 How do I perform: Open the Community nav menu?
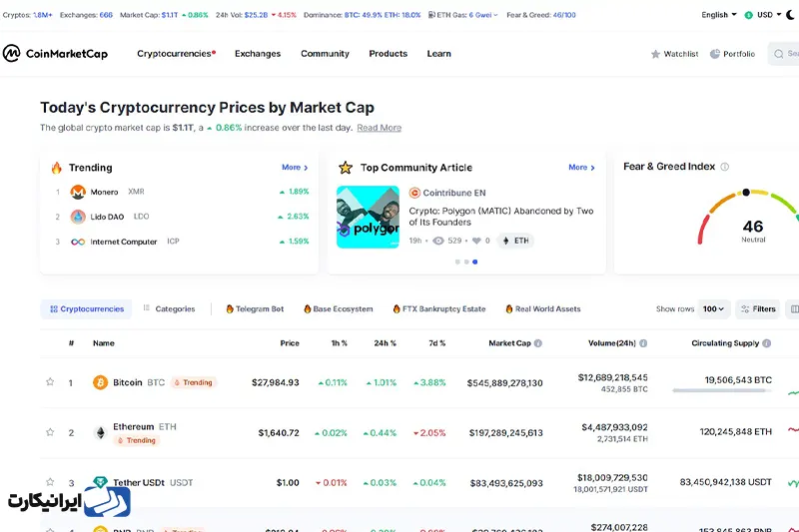point(325,54)
